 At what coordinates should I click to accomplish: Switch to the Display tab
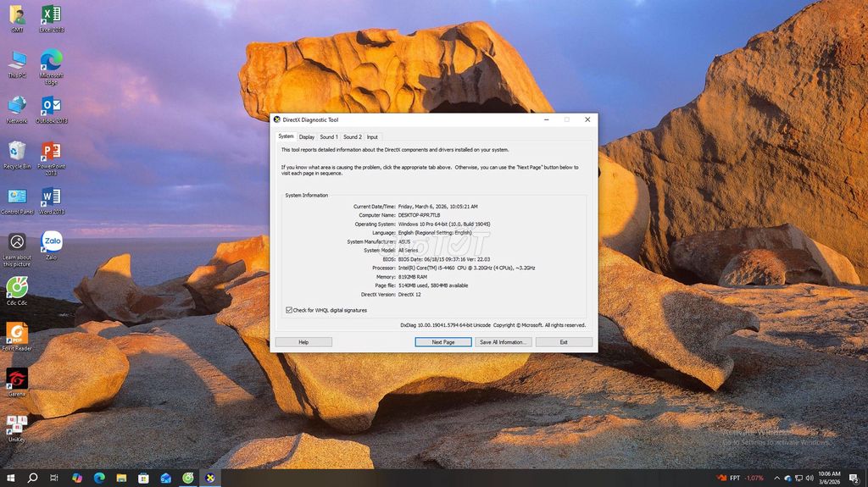click(x=306, y=136)
